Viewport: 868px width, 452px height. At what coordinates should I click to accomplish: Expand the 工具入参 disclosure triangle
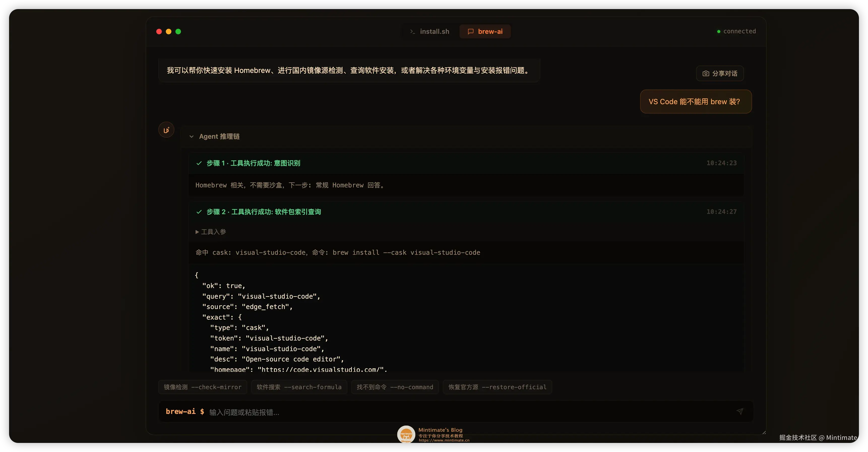pyautogui.click(x=197, y=232)
